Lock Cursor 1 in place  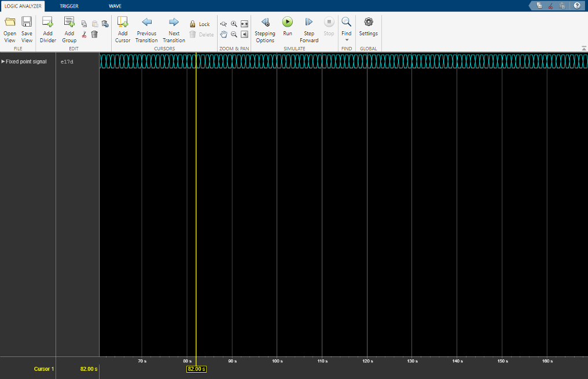(200, 24)
